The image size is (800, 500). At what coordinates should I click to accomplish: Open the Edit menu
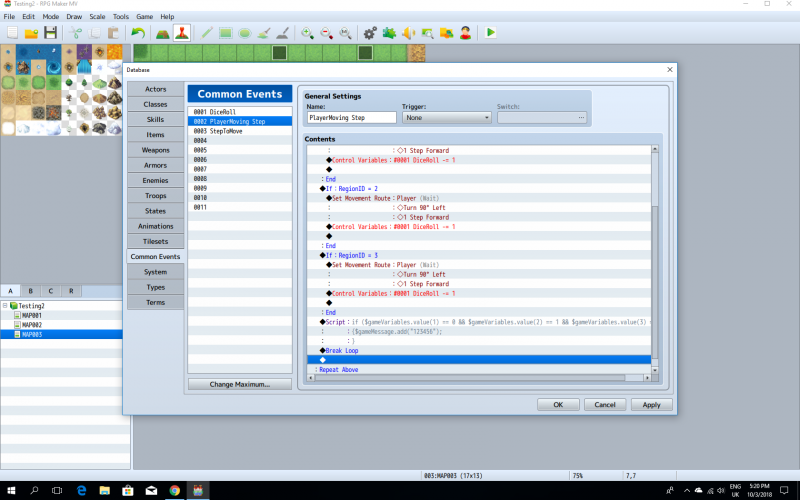29,16
